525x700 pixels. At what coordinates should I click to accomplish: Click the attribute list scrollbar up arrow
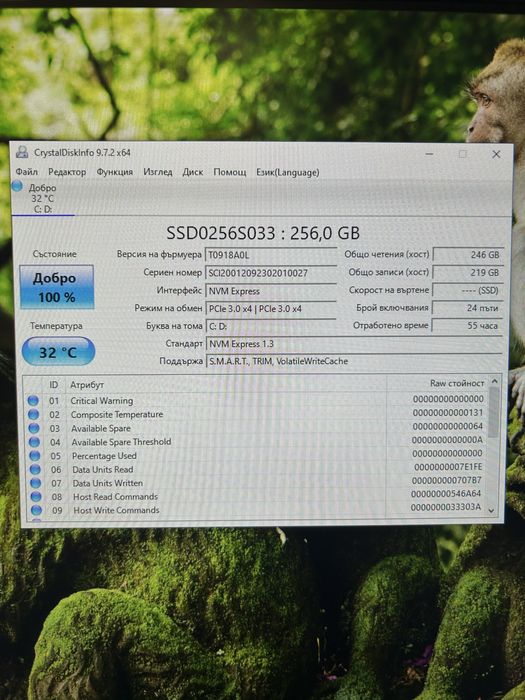(x=494, y=382)
